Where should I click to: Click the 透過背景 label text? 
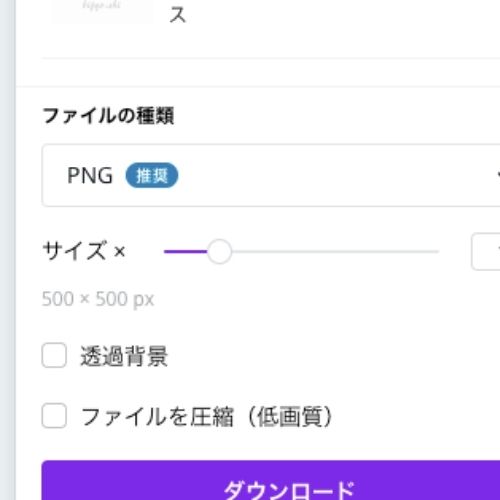coord(124,356)
